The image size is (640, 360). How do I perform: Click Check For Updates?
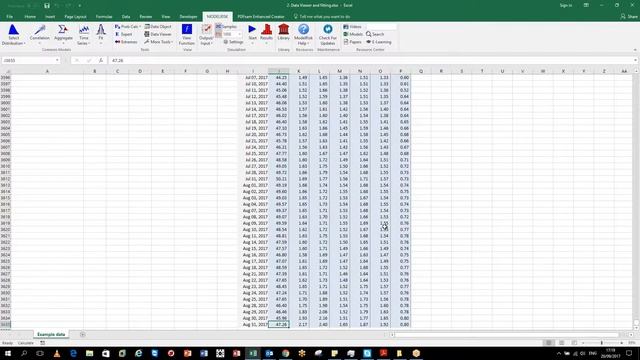tap(328, 34)
